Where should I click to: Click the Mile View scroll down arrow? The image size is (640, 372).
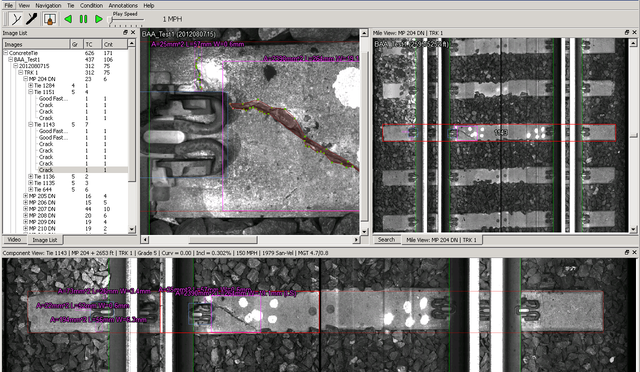(x=633, y=230)
